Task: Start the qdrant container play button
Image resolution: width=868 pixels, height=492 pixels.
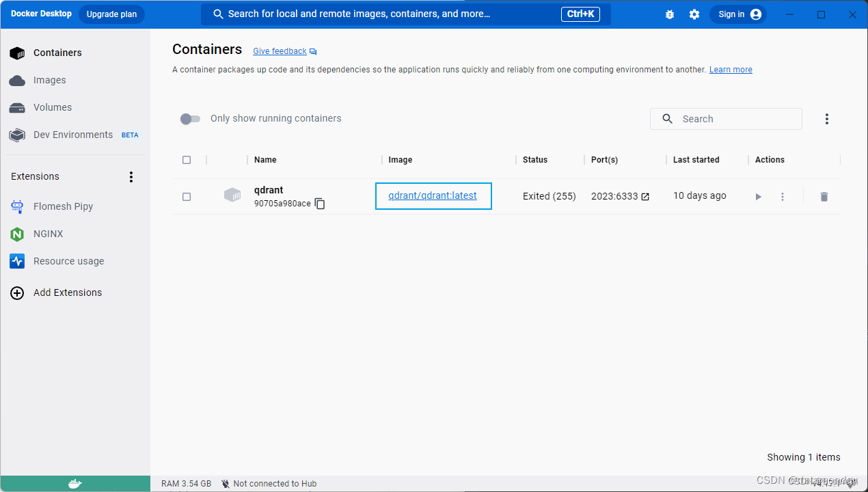Action: (x=758, y=197)
